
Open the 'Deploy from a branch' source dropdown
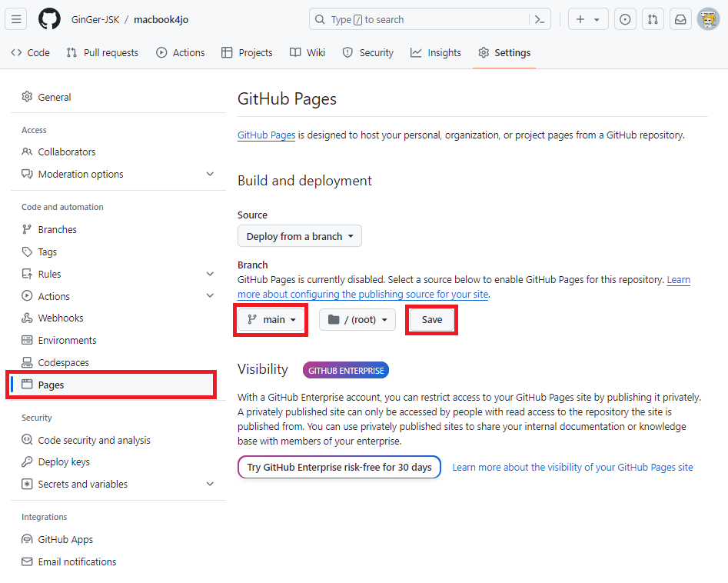click(x=300, y=236)
